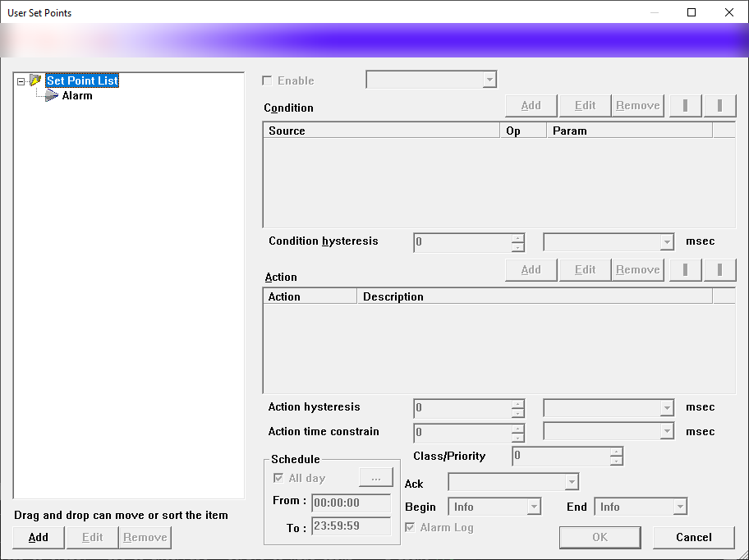Dismiss dialog with Cancel button
The image size is (749, 560).
(x=694, y=538)
